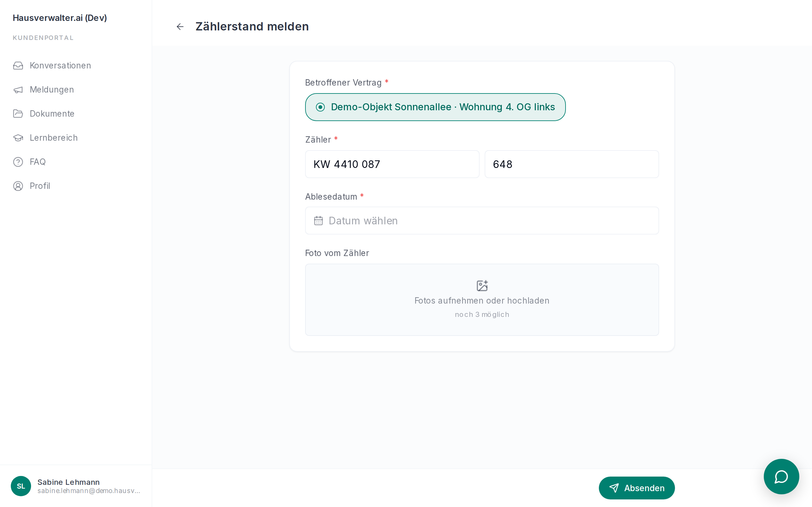Screen dimensions: 812x507
Task: Click the back arrow icon
Action: [x=180, y=27]
